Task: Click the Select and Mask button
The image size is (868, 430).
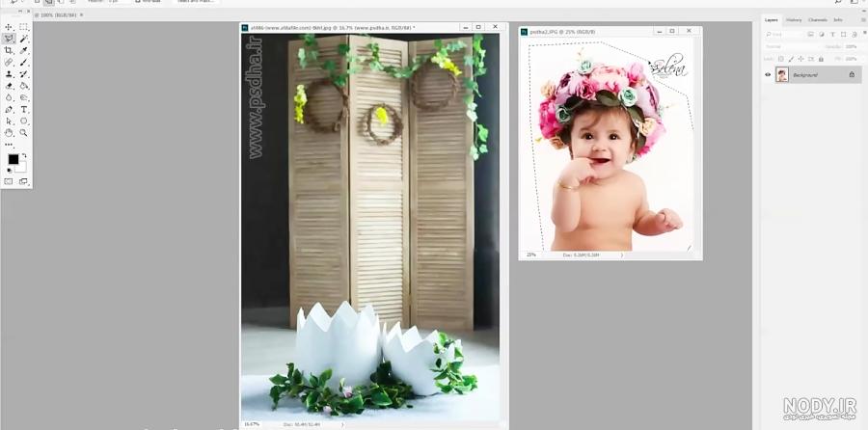Action: (196, 2)
